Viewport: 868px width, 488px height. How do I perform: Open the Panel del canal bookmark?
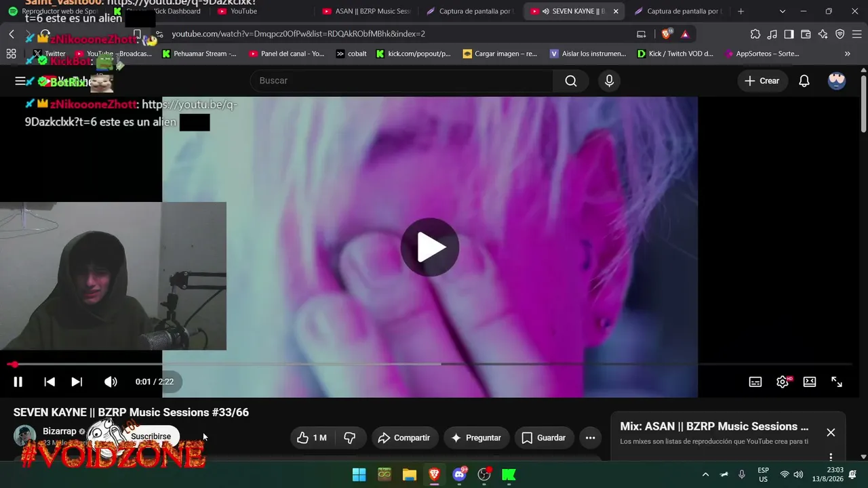coord(287,54)
